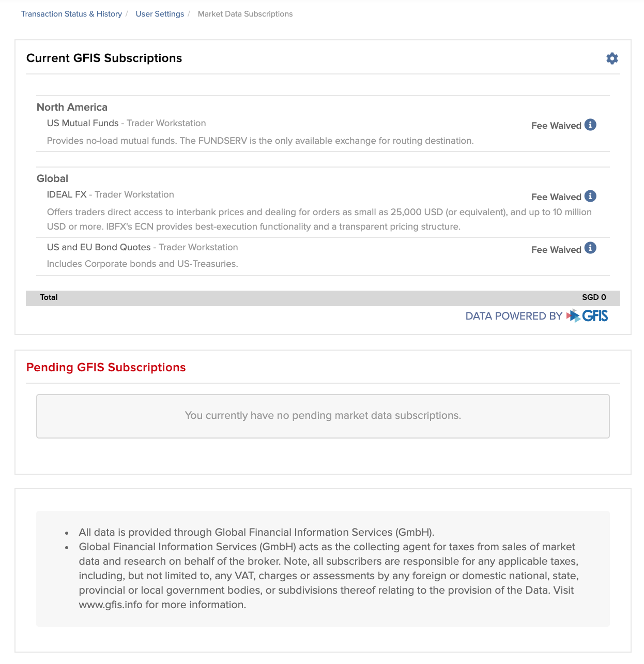Click the US Mutual Funds subscription title
Screen dimensions: 644x664
(83, 123)
